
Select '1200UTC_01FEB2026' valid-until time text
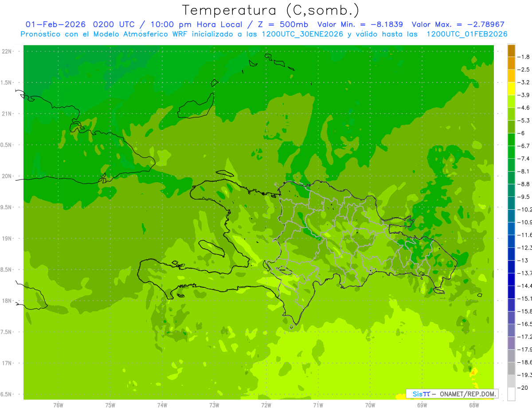pyautogui.click(x=467, y=34)
